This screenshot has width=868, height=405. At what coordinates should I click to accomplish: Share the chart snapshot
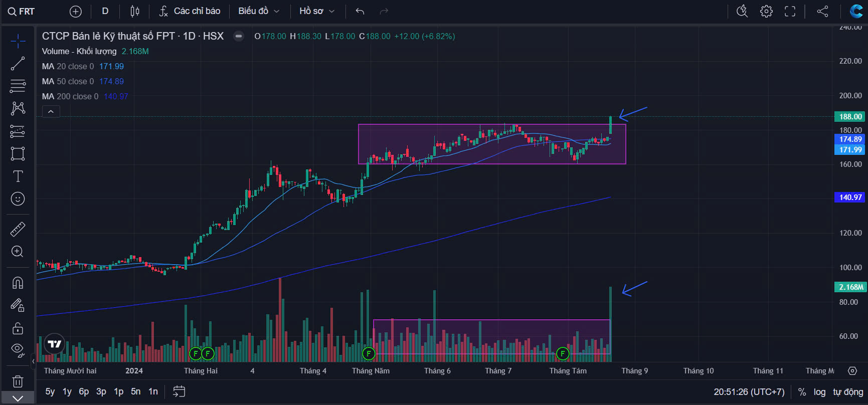(x=823, y=11)
